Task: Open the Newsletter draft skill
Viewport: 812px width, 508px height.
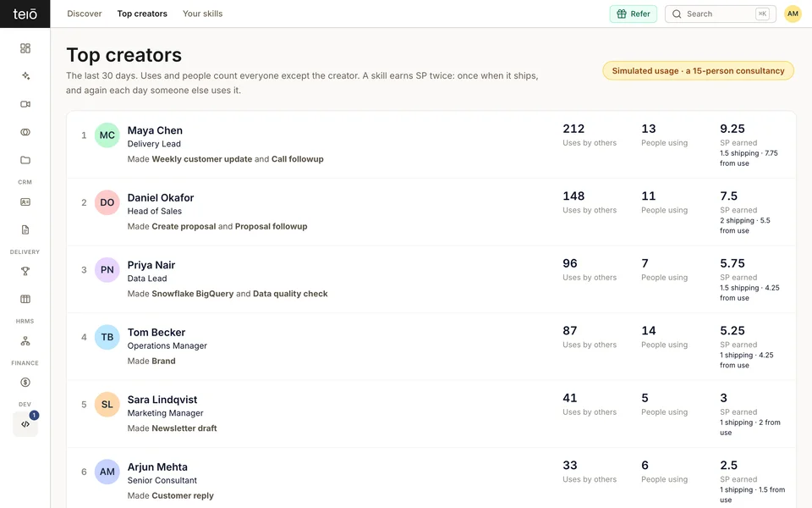Action: pos(184,428)
